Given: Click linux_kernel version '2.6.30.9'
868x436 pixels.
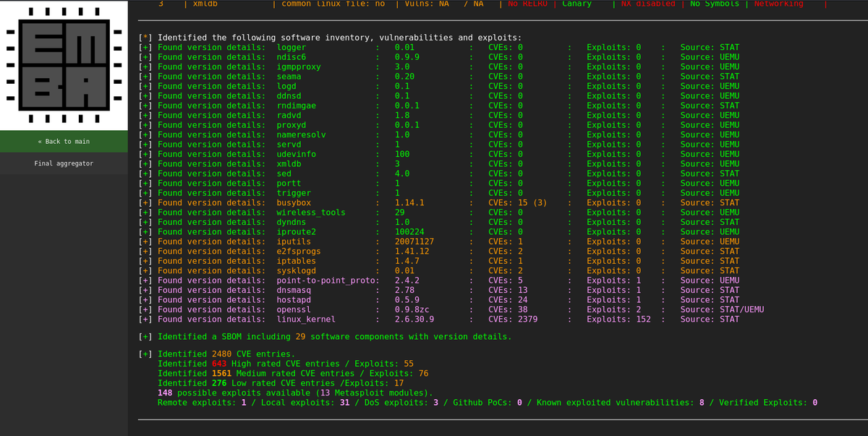Looking at the screenshot, I should point(414,319).
